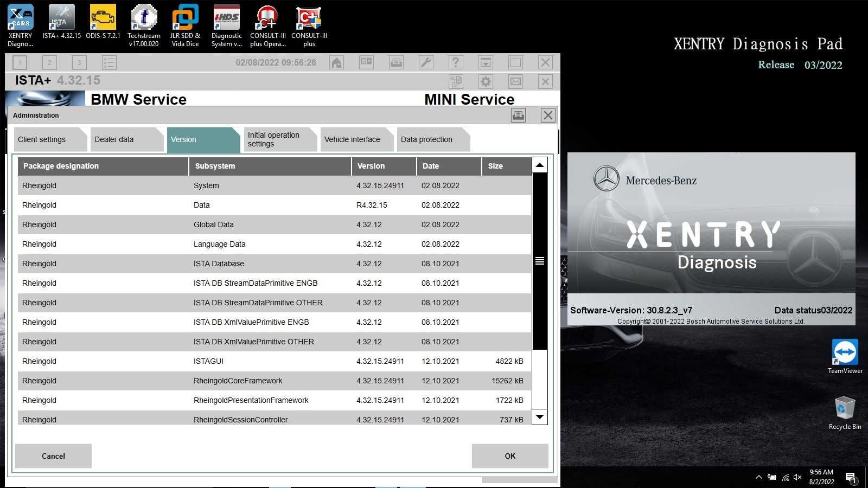Open ISTA toolbar list icon
This screenshot has height=488, width=868.
[109, 62]
